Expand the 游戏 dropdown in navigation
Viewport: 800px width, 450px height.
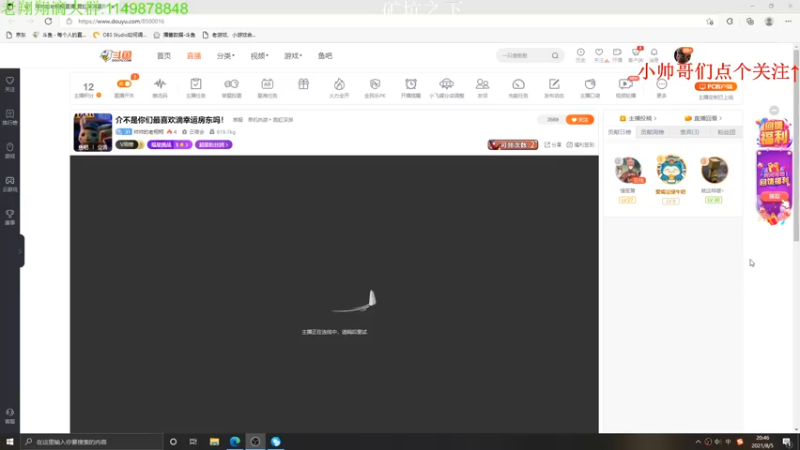293,56
